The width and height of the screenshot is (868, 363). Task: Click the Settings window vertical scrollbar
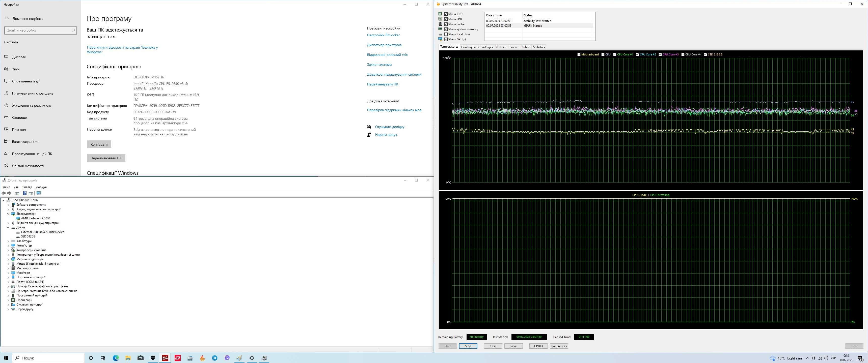click(433, 74)
